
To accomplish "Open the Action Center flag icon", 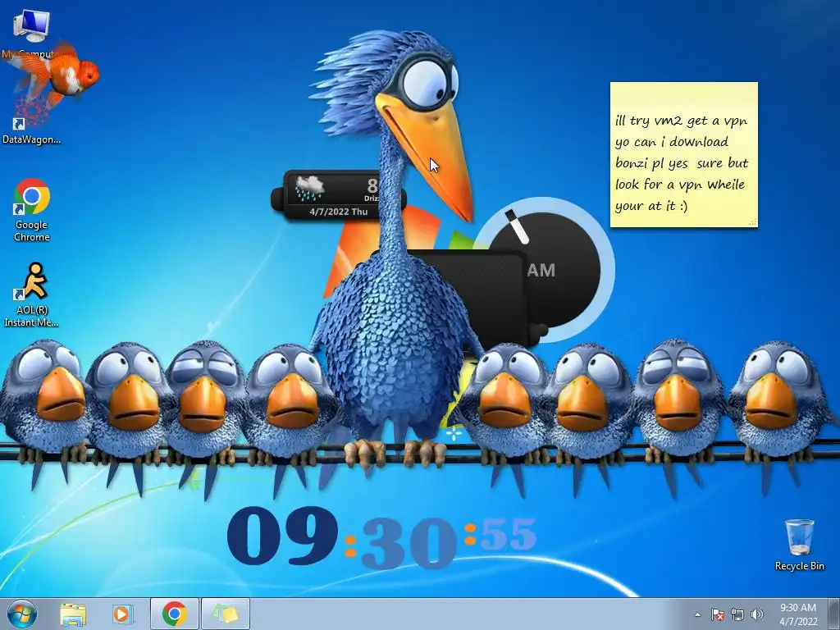I will tap(717, 614).
